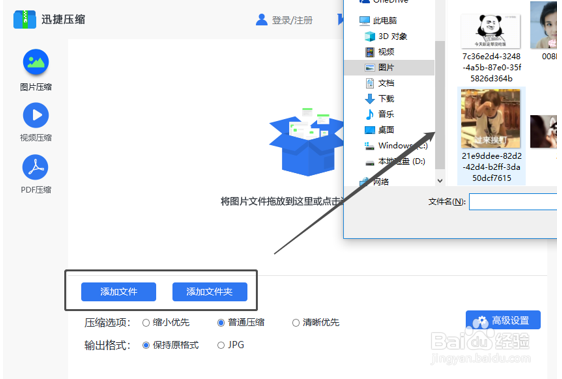Click file name 7c36e2d4-3248-4a5b-87e0-35f5826d364b
Image resolution: width=562 pixels, height=379 pixels.
point(491,67)
